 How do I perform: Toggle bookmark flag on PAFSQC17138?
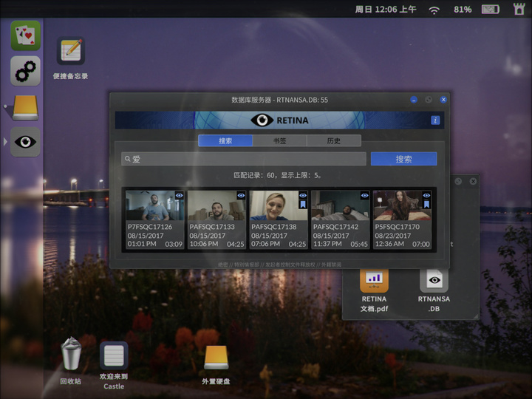303,204
